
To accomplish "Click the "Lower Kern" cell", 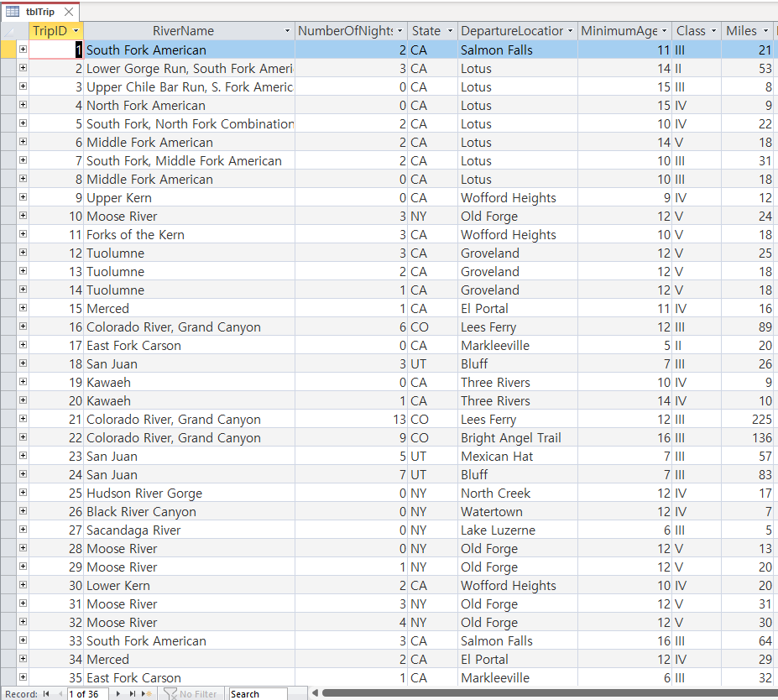I will point(189,585).
